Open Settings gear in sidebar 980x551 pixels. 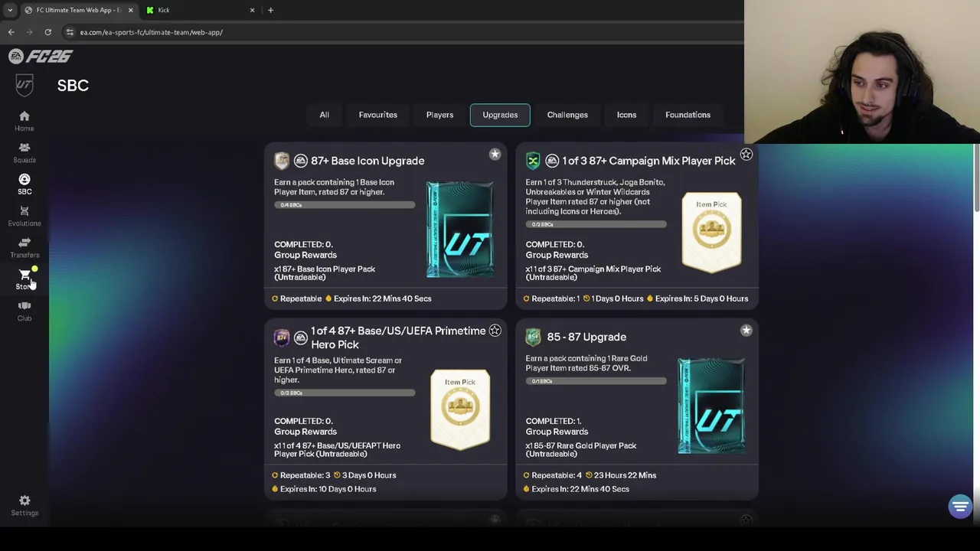point(24,505)
